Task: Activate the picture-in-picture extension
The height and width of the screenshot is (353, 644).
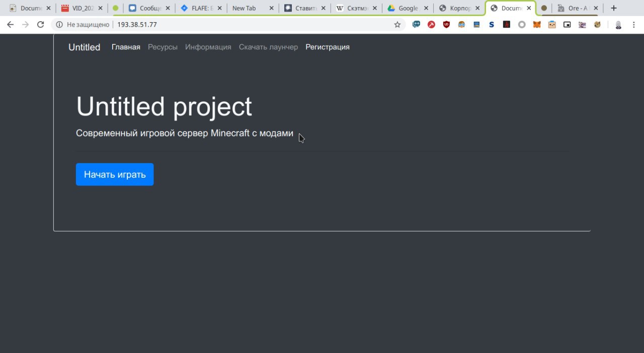Action: click(x=567, y=24)
